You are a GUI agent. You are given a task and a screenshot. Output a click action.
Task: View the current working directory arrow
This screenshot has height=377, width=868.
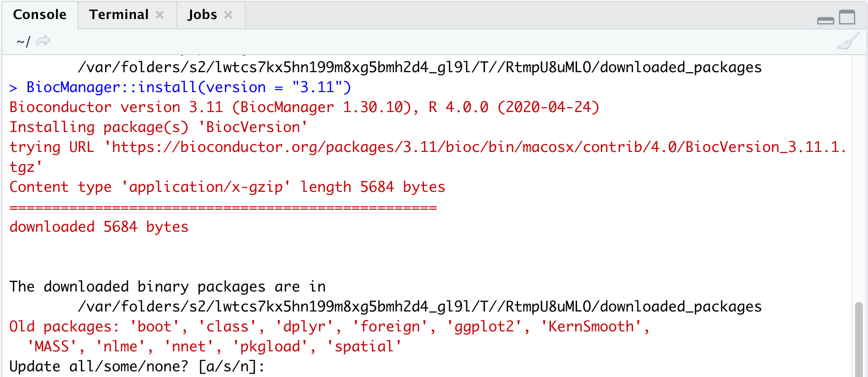43,41
